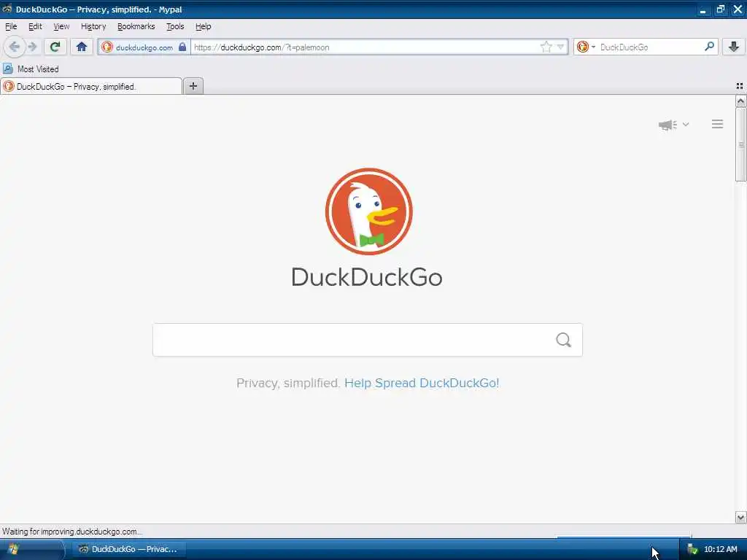
Task: Show all tabs with the tab groups icon
Action: tap(740, 86)
